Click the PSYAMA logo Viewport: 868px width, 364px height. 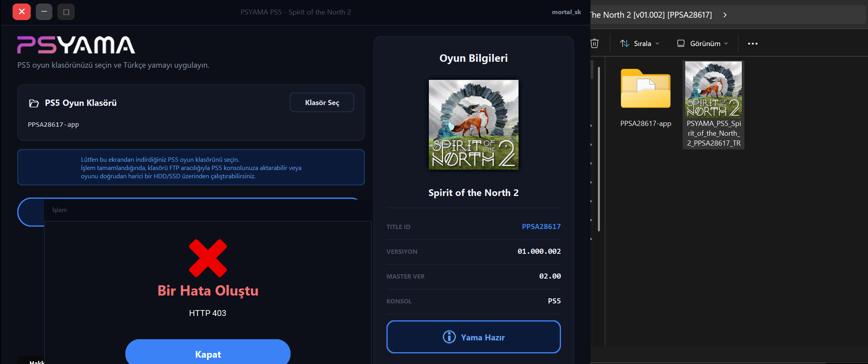[76, 45]
